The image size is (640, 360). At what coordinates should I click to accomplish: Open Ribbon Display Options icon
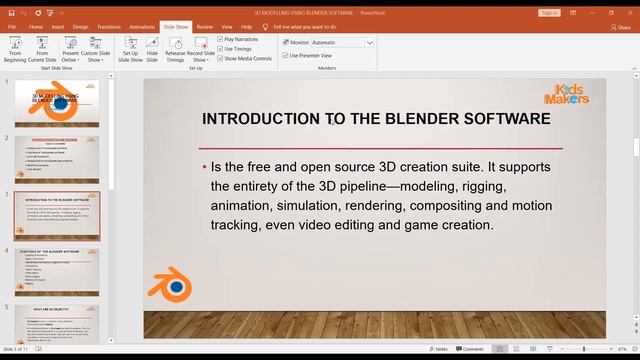click(573, 13)
